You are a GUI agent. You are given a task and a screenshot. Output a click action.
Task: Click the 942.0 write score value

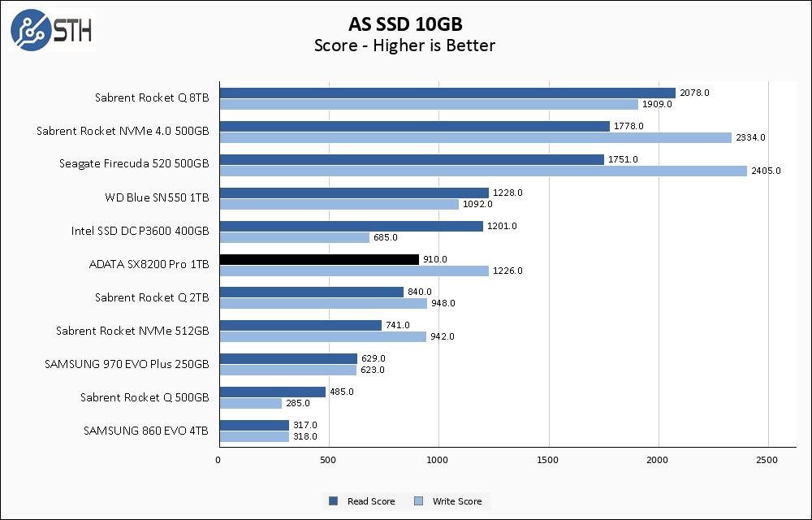coord(443,336)
